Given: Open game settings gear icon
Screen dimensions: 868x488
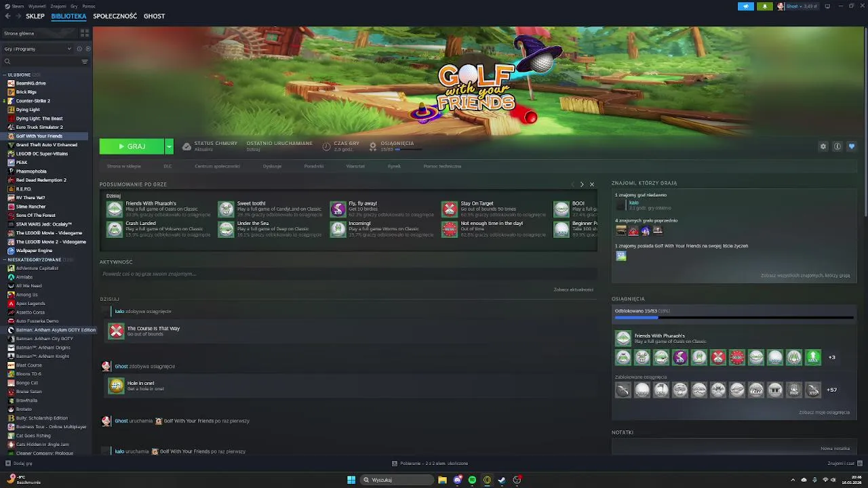Looking at the screenshot, I should 823,146.
